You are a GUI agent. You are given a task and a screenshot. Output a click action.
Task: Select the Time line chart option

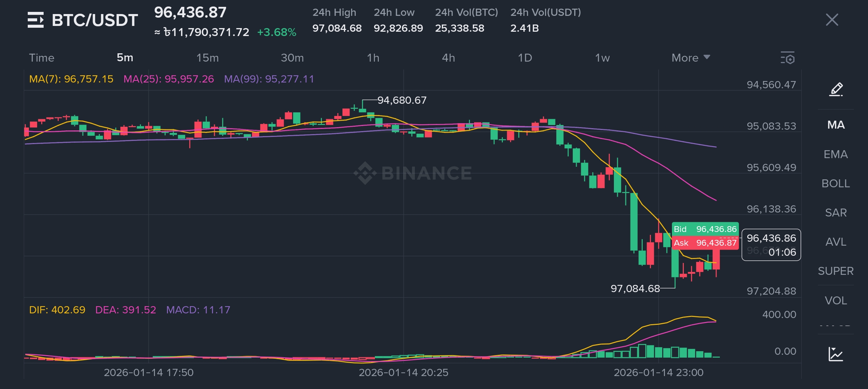click(x=41, y=58)
